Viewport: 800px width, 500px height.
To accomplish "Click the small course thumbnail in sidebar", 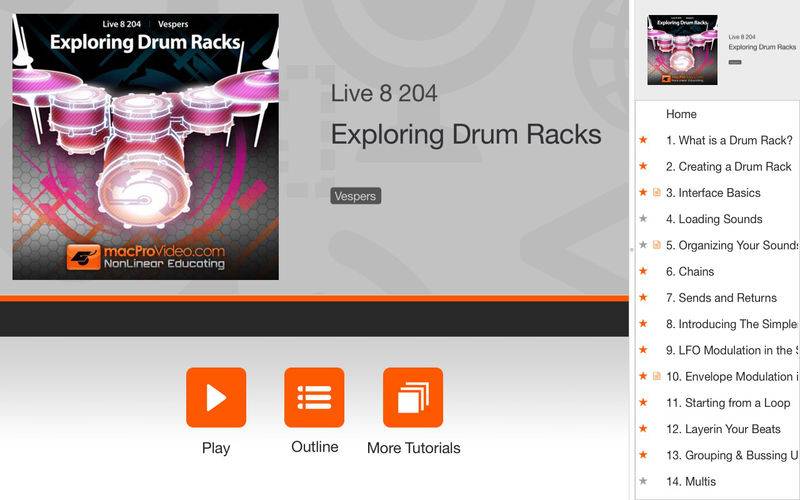I will pyautogui.click(x=683, y=49).
